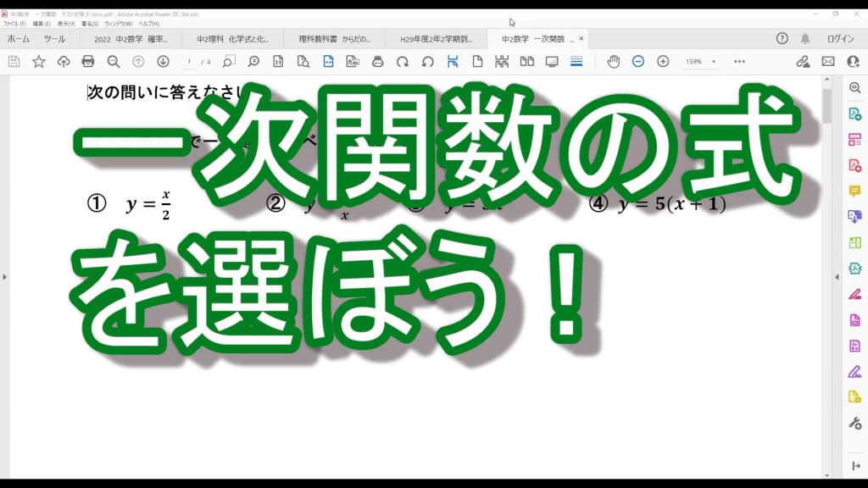Image resolution: width=868 pixels, height=488 pixels.
Task: Open the comment tool in right sidebar
Action: [x=854, y=191]
